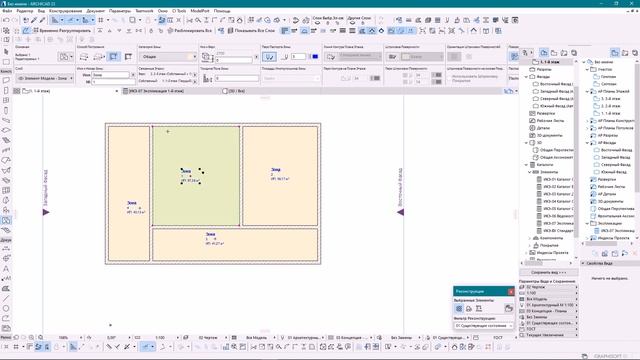Choose the highlighted zone construction method icon

pos(113,57)
